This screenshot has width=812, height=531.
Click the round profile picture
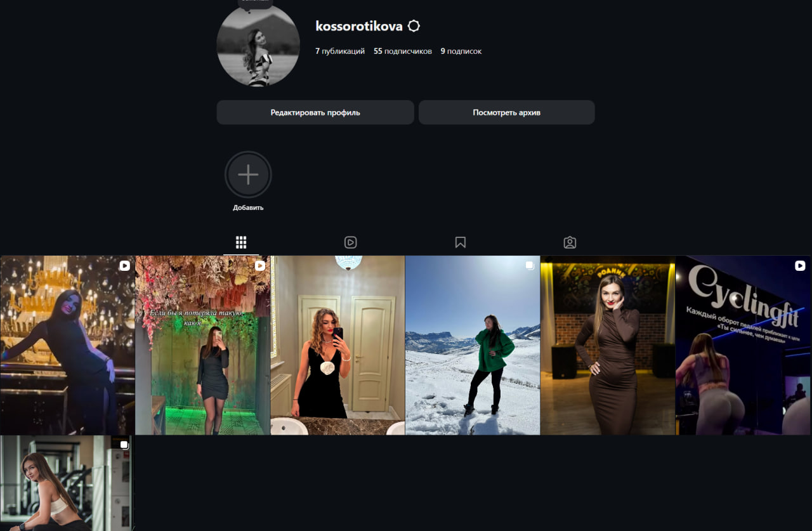click(258, 46)
